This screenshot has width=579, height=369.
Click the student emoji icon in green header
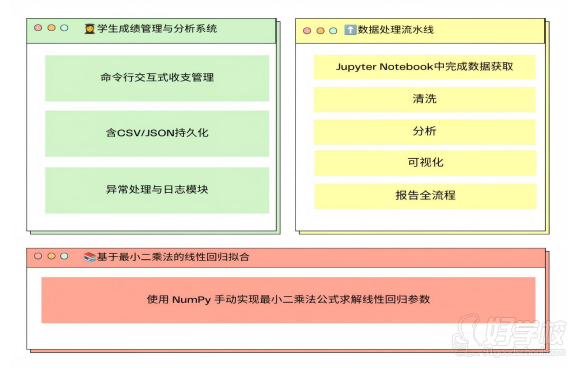pos(89,29)
